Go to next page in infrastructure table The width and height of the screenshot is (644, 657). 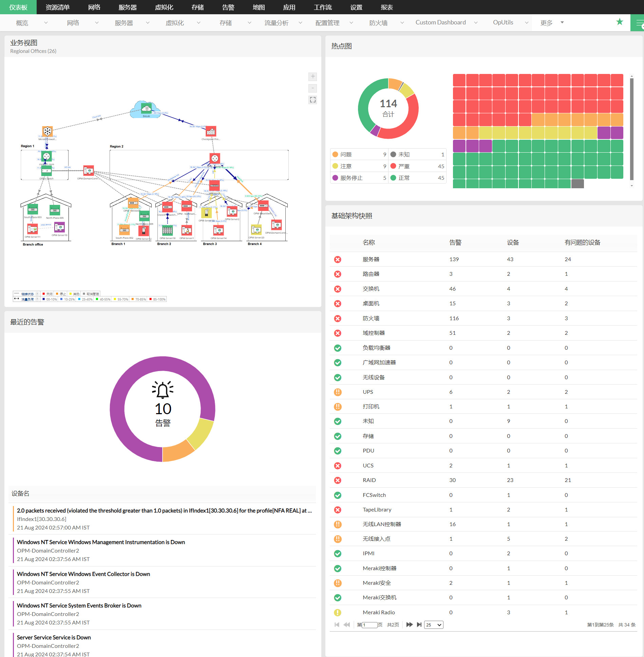(410, 625)
